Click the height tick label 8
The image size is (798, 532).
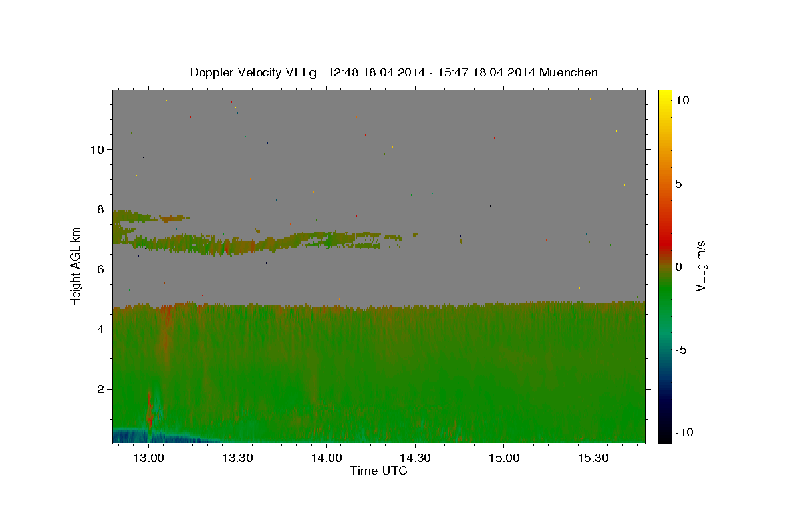[x=101, y=209]
